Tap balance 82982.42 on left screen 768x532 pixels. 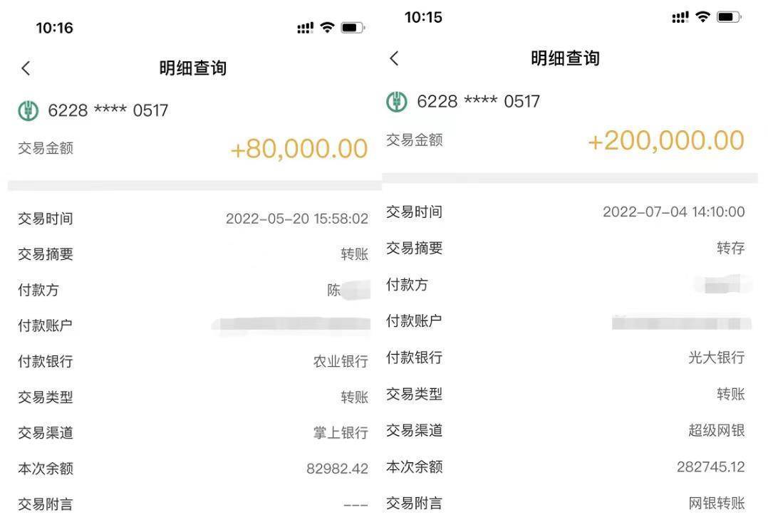click(x=338, y=469)
